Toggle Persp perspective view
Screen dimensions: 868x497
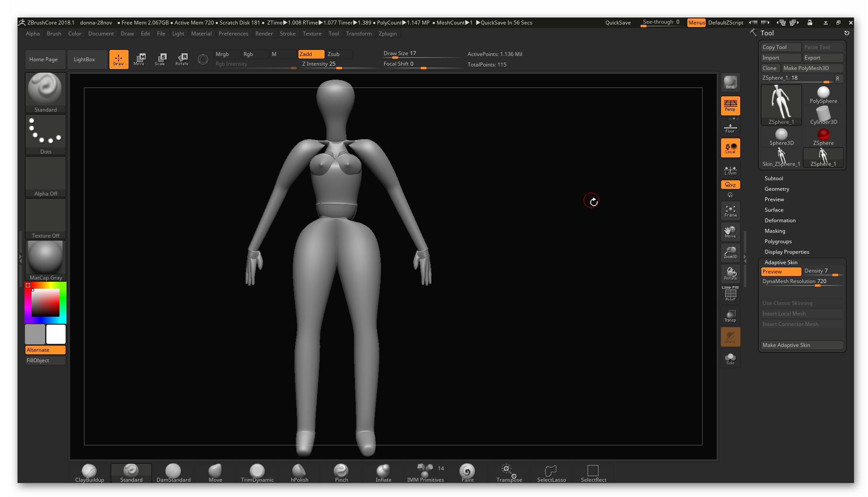click(x=730, y=105)
